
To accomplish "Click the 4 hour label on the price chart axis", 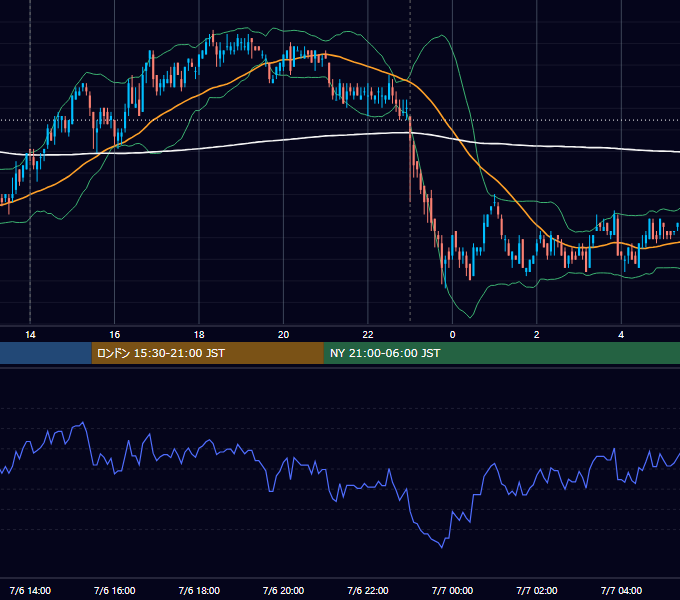I will pyautogui.click(x=621, y=335).
